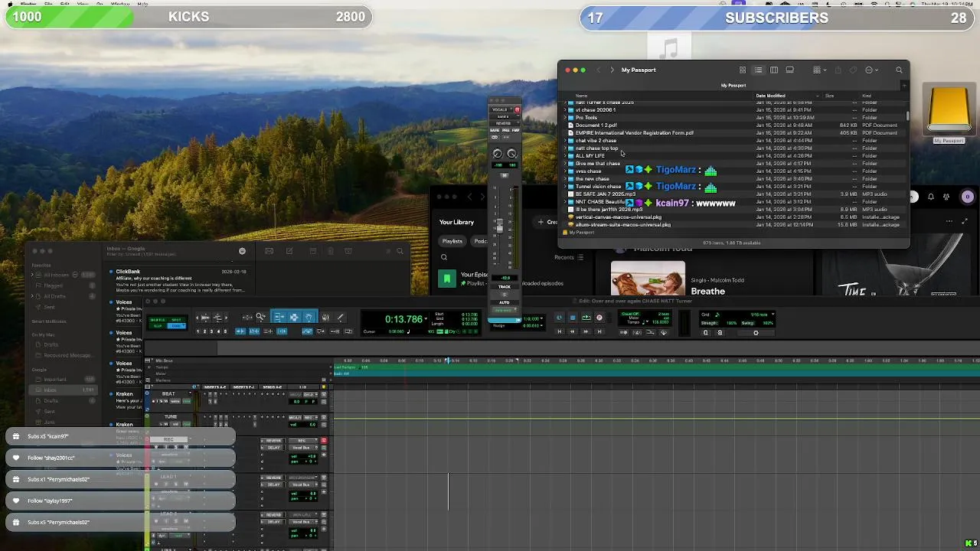Viewport: 980px width, 551px height.
Task: Click Return to Zero transport button
Action: point(559,331)
